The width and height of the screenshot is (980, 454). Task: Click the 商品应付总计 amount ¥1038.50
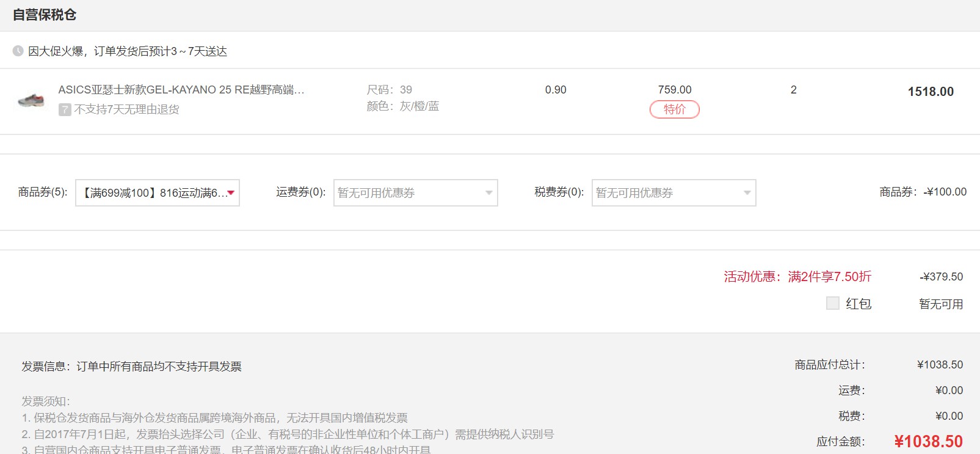pyautogui.click(x=940, y=365)
